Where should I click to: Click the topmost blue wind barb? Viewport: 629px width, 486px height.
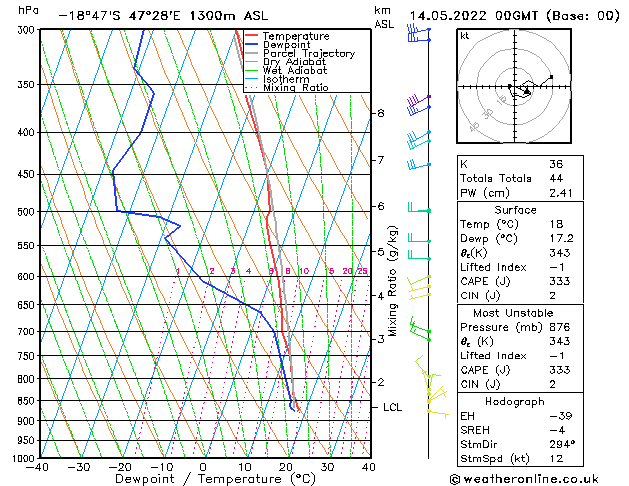tap(418, 30)
